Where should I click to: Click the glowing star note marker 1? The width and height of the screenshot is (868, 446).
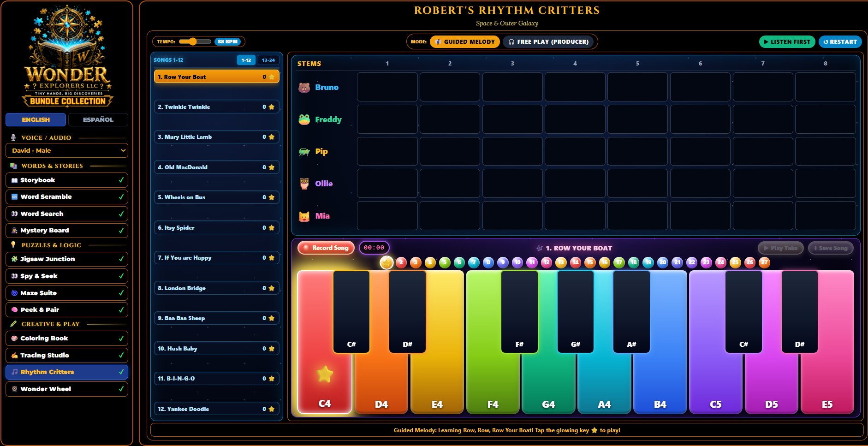click(386, 262)
